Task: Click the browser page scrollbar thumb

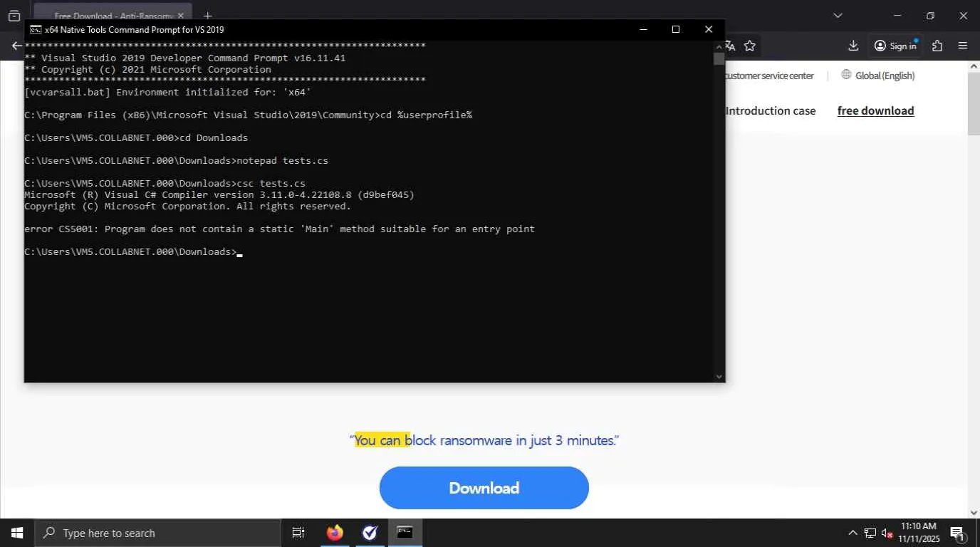Action: (974, 103)
